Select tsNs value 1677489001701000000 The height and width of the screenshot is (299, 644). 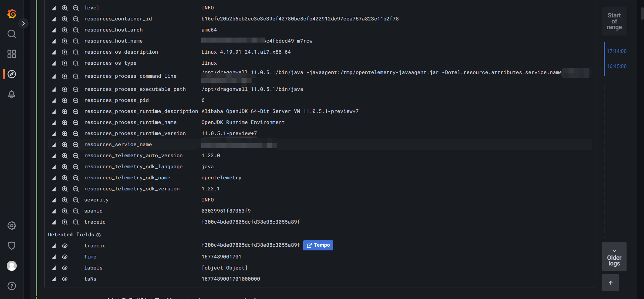click(231, 279)
